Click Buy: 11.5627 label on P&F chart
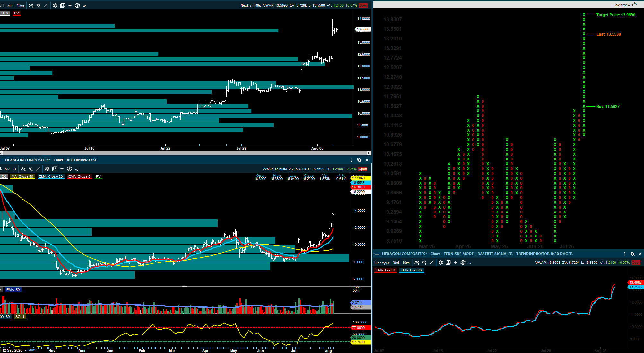The width and height of the screenshot is (644, 353). 608,107
